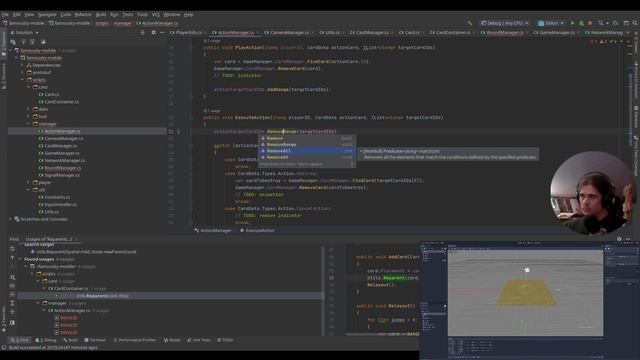Open the VCS menu

point(156,14)
